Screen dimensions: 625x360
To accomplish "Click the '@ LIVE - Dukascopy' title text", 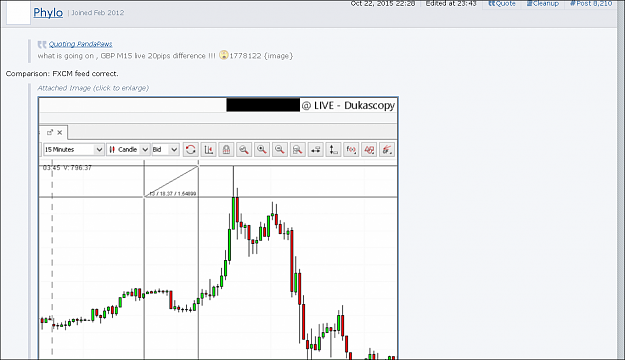I will point(348,105).
